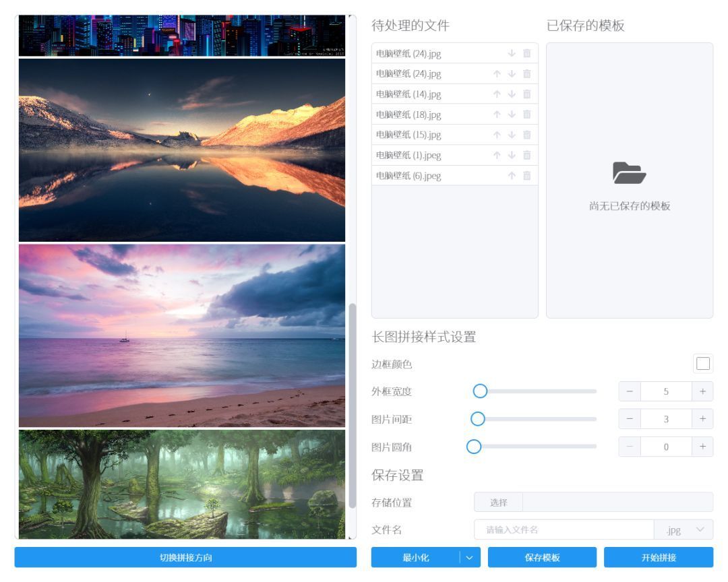Screen dimensions: 728x582
Task: Select the pink sunset beach preview image
Action: coord(182,335)
